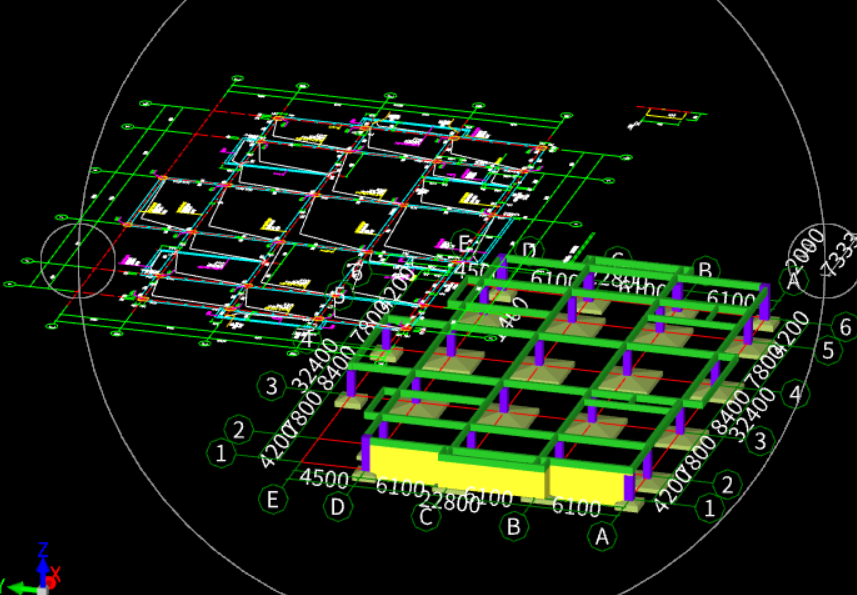Screen dimensions: 857x595
Task: Click the 6100 dimension beside bottom bubble A
Action: 576,506
